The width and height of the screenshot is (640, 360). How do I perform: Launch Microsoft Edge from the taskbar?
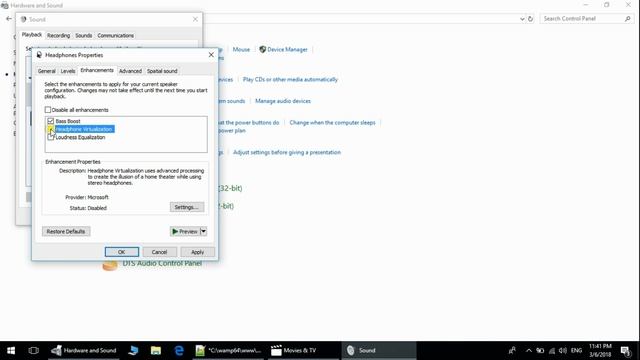(x=179, y=350)
